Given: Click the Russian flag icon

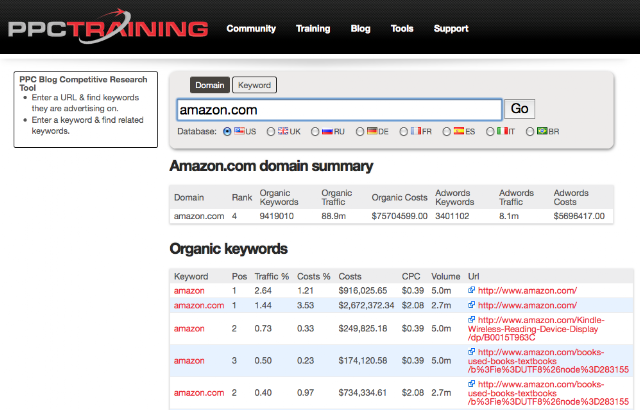Looking at the screenshot, I should [327, 131].
